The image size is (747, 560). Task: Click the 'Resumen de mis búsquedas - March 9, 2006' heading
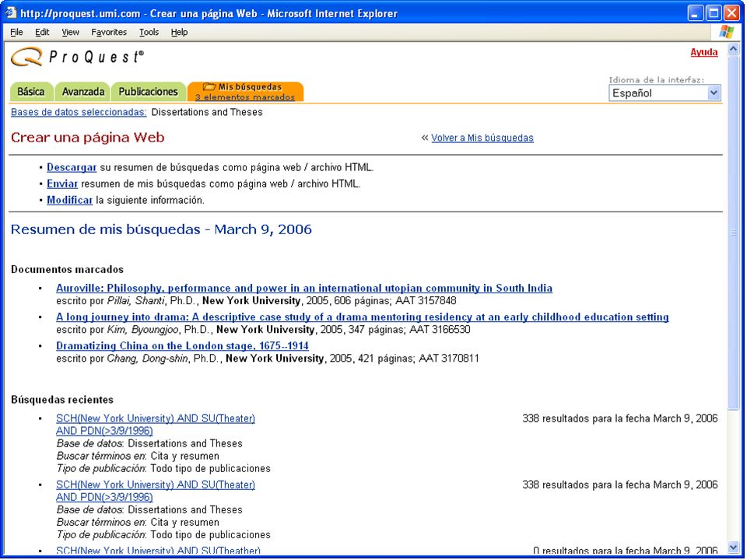click(162, 229)
